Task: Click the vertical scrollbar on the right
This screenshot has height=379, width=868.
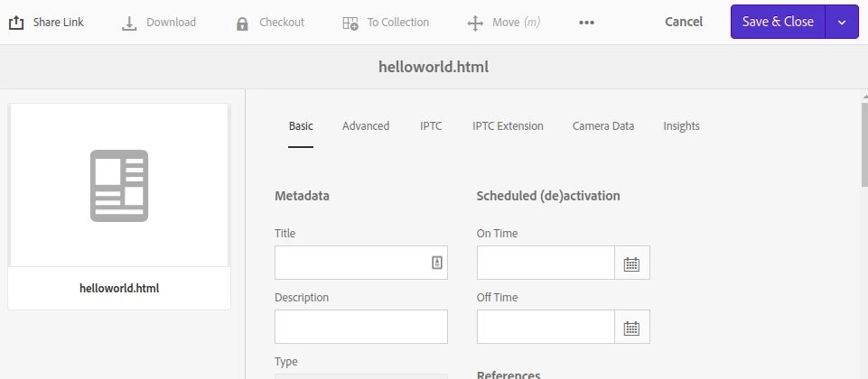Action: tap(863, 144)
